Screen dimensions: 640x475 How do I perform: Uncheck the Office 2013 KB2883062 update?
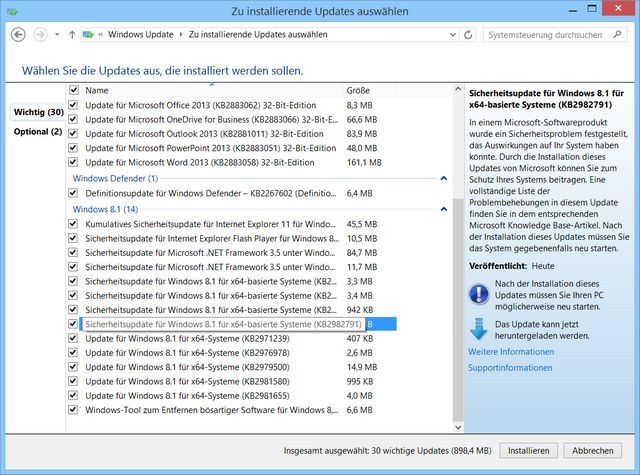pos(73,105)
